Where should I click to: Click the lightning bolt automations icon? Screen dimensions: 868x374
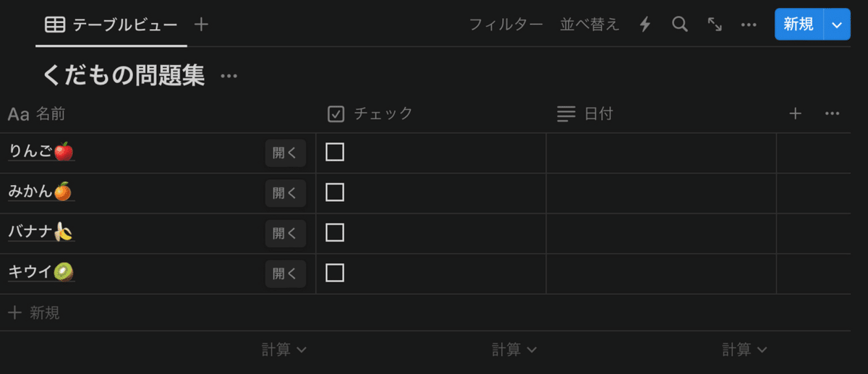[x=645, y=25]
